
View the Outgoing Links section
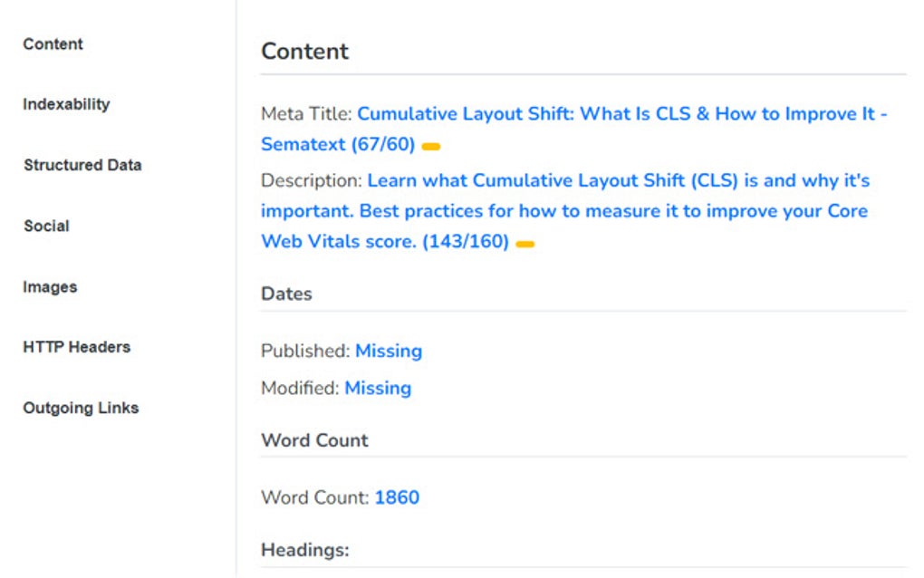click(x=81, y=408)
